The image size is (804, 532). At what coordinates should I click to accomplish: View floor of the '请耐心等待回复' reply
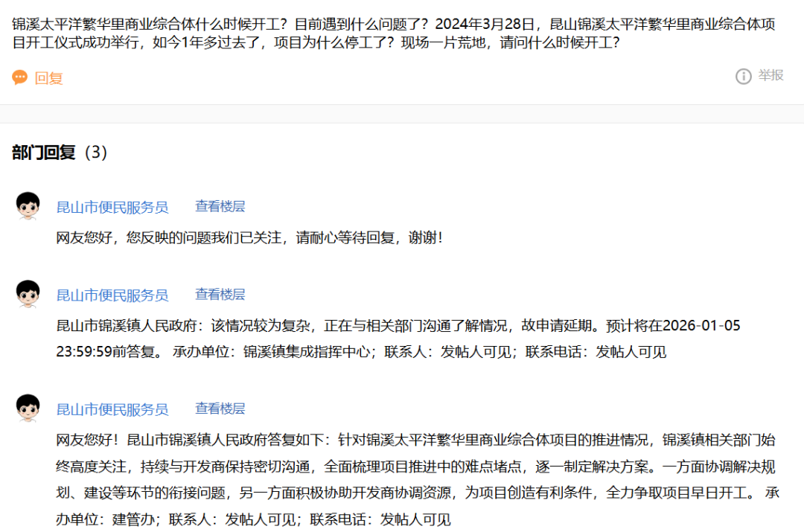220,207
